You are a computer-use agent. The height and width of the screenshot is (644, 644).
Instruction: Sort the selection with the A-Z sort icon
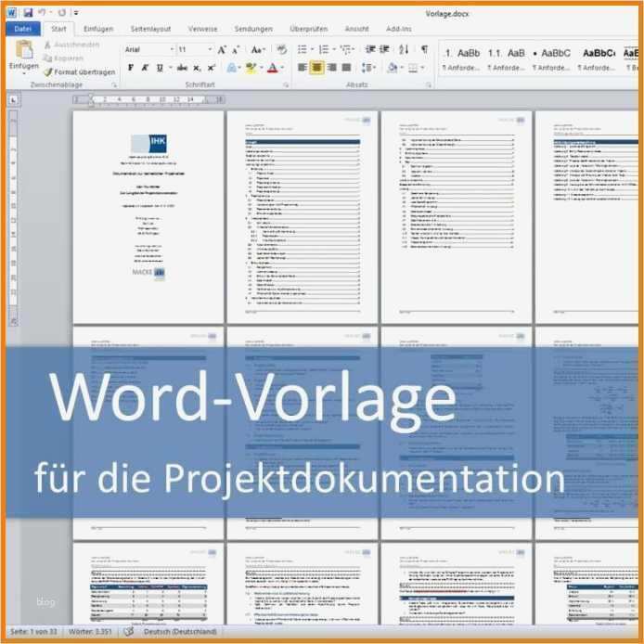pos(405,49)
